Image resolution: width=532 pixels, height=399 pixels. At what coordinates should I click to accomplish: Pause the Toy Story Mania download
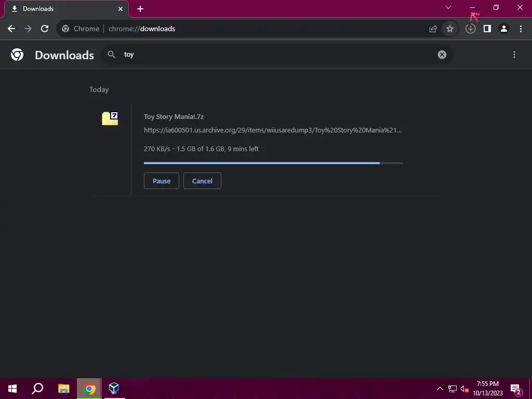click(x=162, y=181)
